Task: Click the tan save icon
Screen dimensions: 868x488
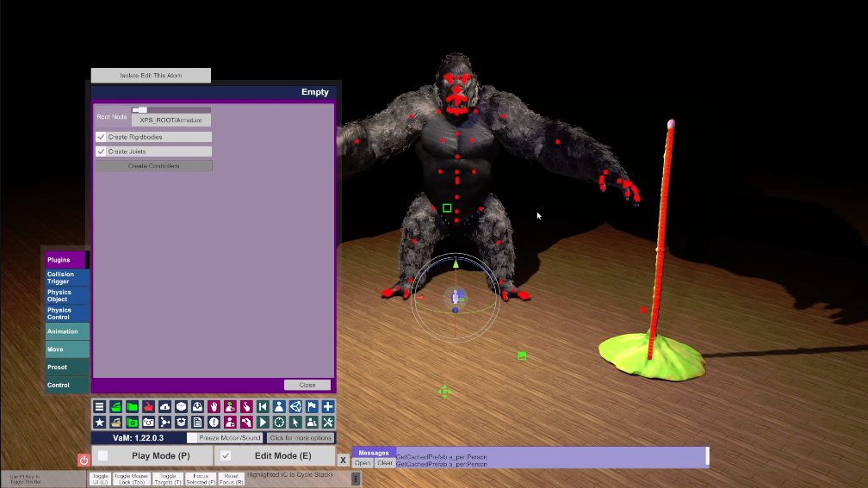Action: [115, 422]
